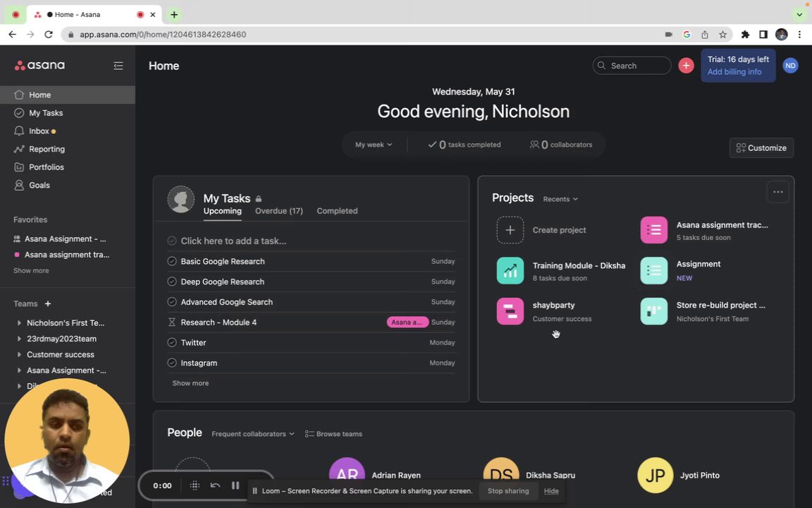Click Stop sharing button
Viewport: 812px width, 508px height.
(508, 491)
